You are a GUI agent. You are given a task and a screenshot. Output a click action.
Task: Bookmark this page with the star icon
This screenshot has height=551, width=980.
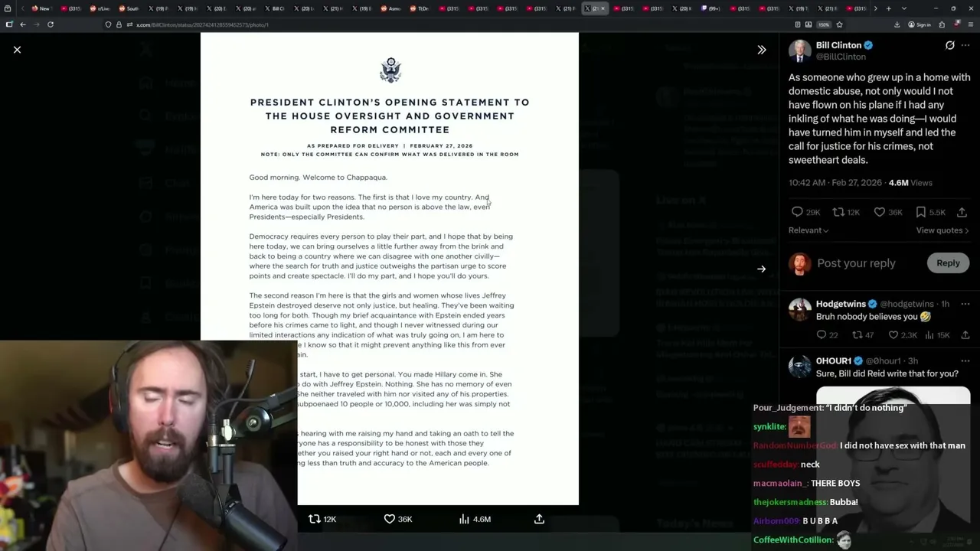840,24
